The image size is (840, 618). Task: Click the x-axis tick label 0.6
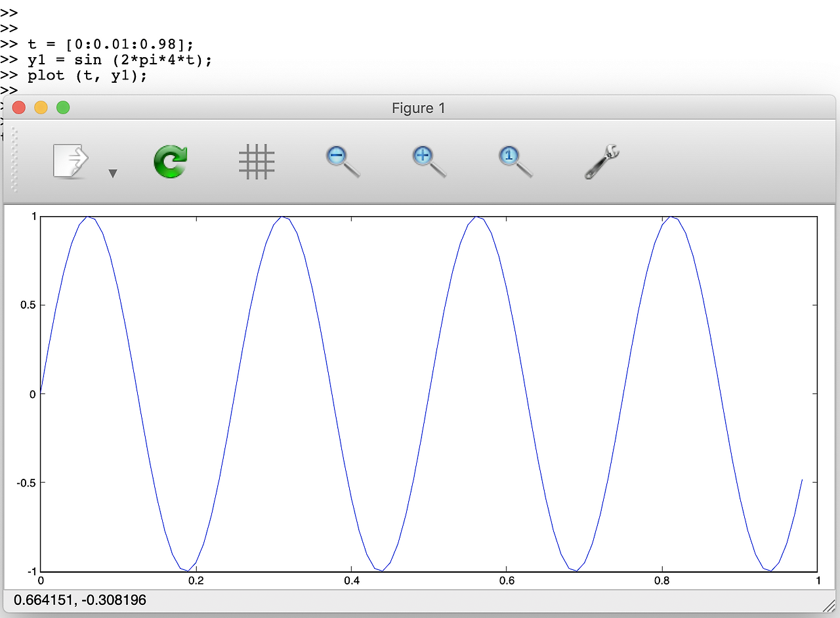[507, 581]
